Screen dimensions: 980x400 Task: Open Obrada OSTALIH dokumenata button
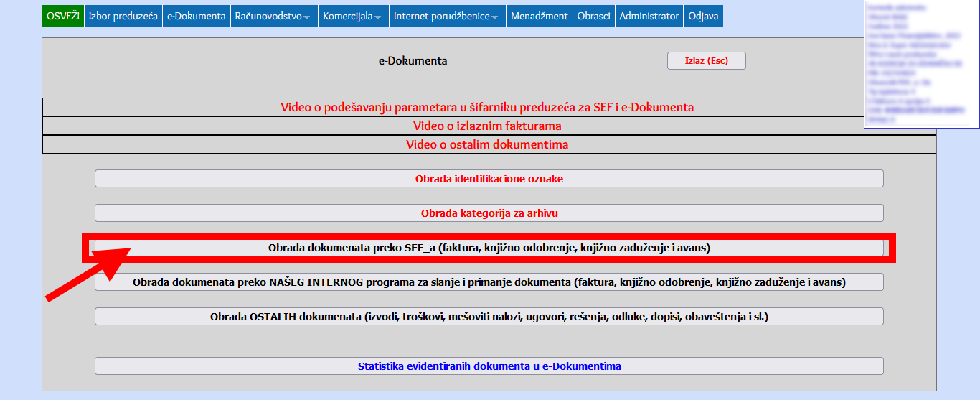point(489,317)
